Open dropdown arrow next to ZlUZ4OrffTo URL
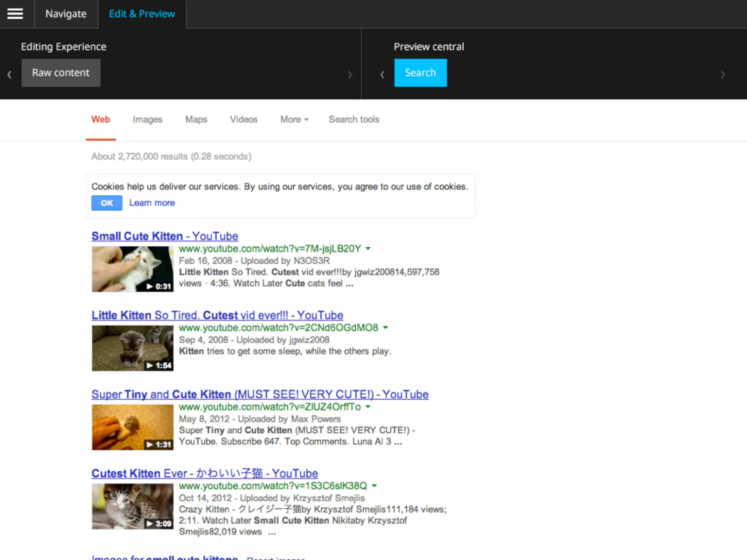This screenshot has height=560, width=747. (368, 407)
